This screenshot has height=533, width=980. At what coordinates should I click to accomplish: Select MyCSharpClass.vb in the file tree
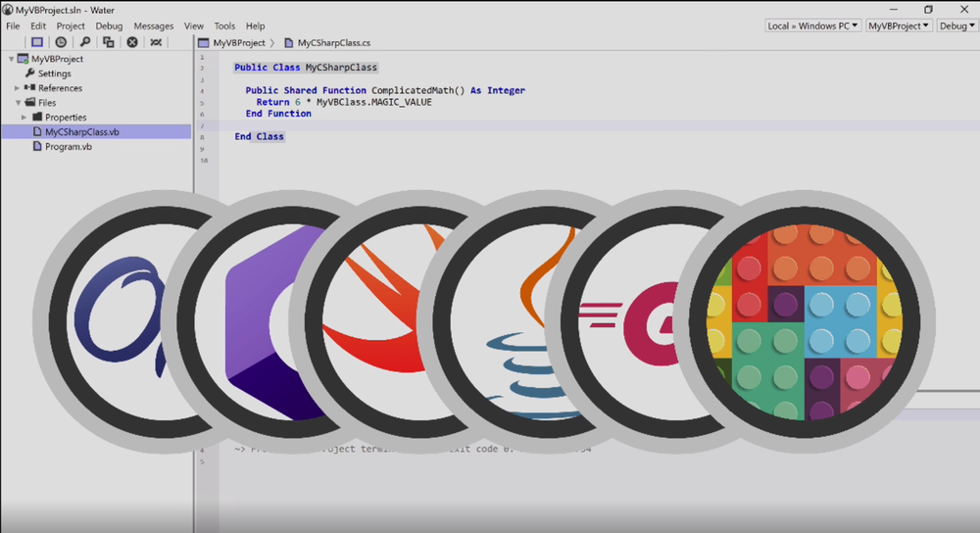(97, 132)
